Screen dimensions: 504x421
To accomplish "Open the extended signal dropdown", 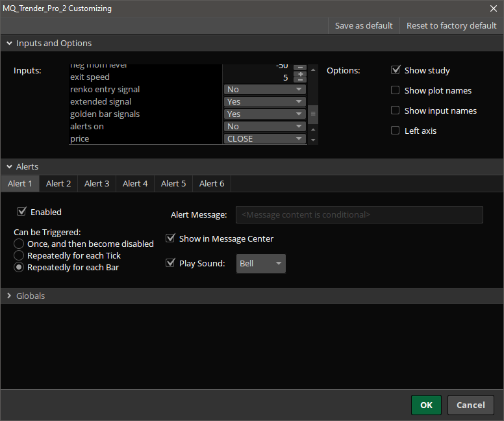I will tap(264, 101).
